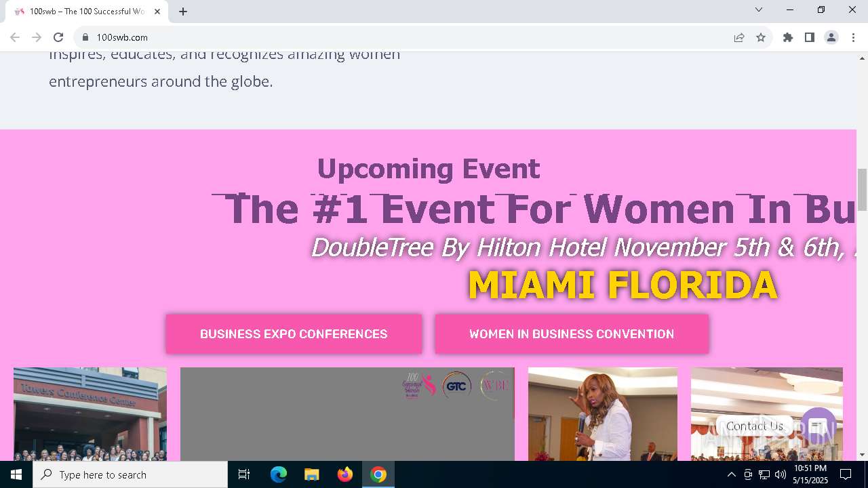Show hidden system tray icons

pos(731,474)
